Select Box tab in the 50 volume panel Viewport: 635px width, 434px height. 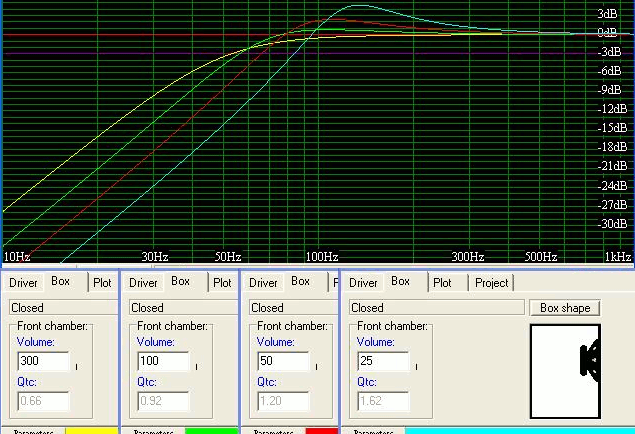(300, 281)
